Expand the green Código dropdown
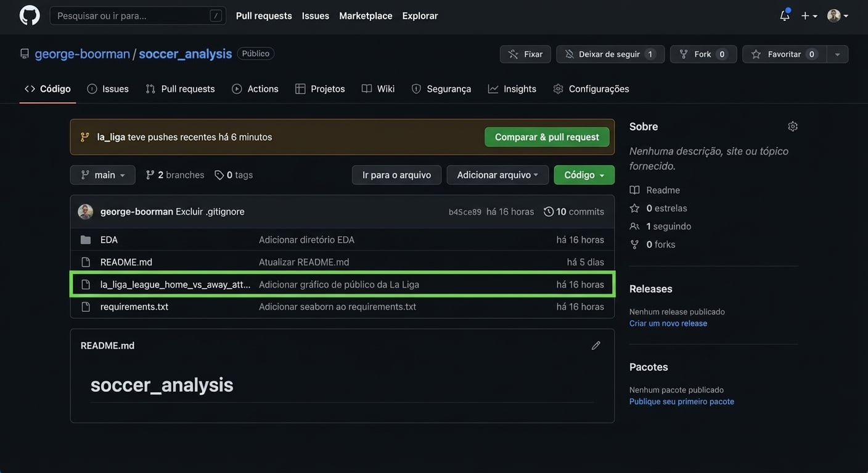Screen dimensions: 868x473 pos(584,175)
